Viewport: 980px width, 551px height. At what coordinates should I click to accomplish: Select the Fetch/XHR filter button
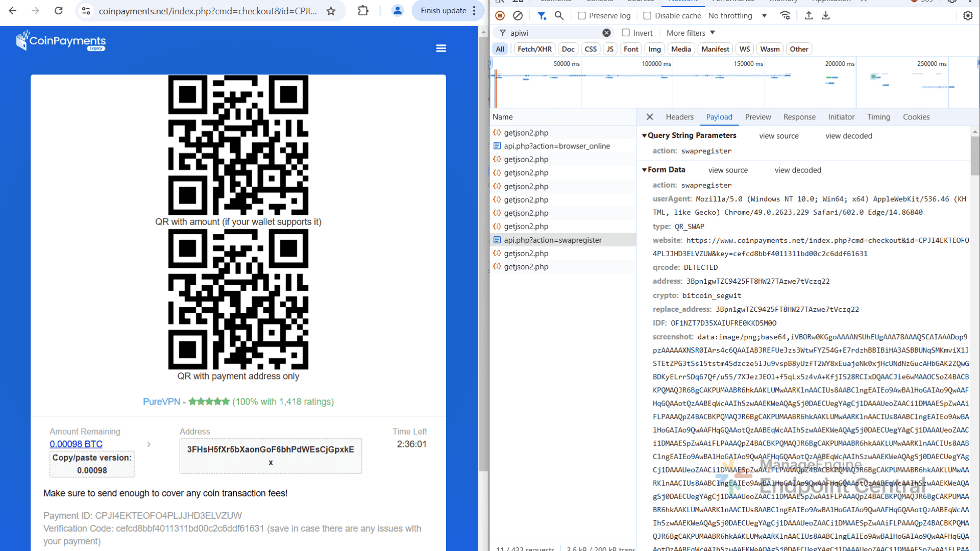[534, 49]
